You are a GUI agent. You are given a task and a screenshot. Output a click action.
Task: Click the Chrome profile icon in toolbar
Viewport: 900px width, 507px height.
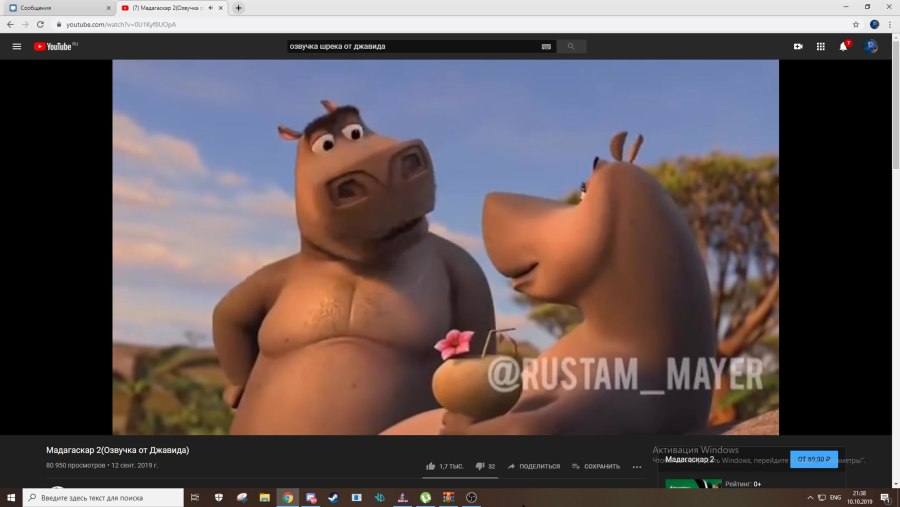874,24
